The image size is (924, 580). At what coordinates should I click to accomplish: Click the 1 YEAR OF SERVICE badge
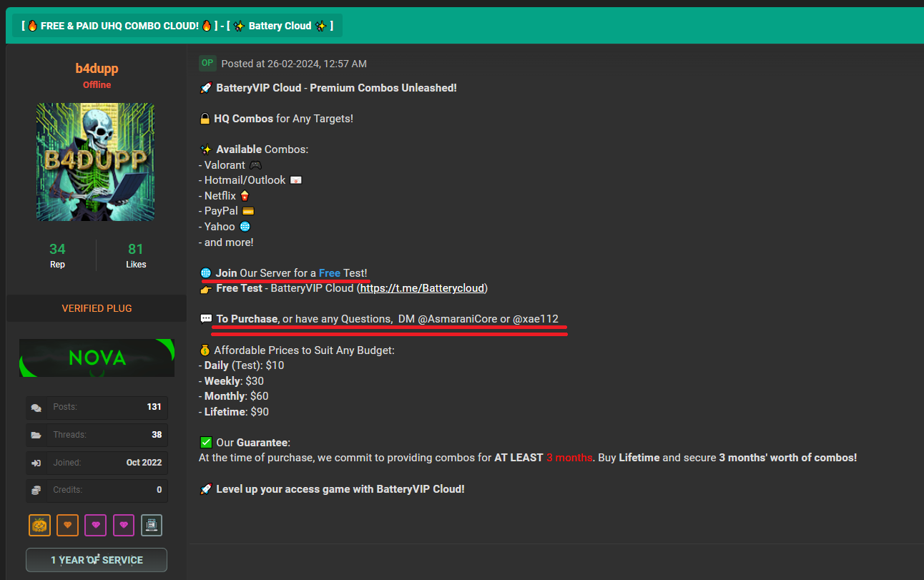point(97,560)
